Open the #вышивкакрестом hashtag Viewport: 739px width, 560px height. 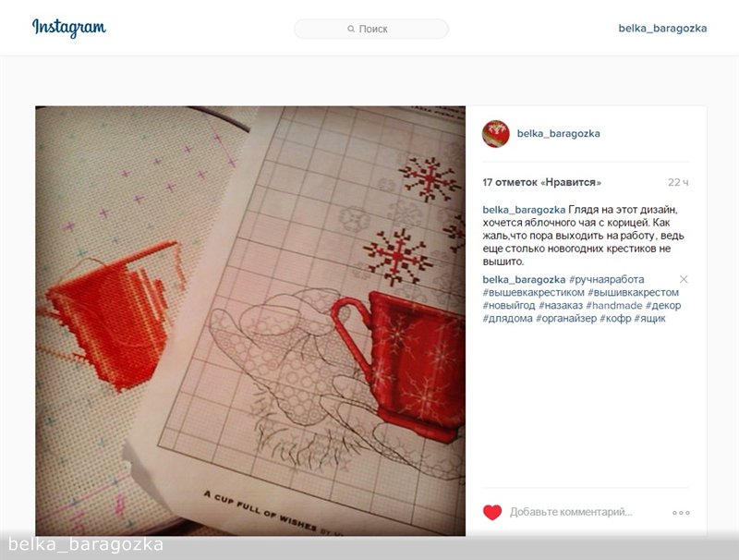[633, 292]
